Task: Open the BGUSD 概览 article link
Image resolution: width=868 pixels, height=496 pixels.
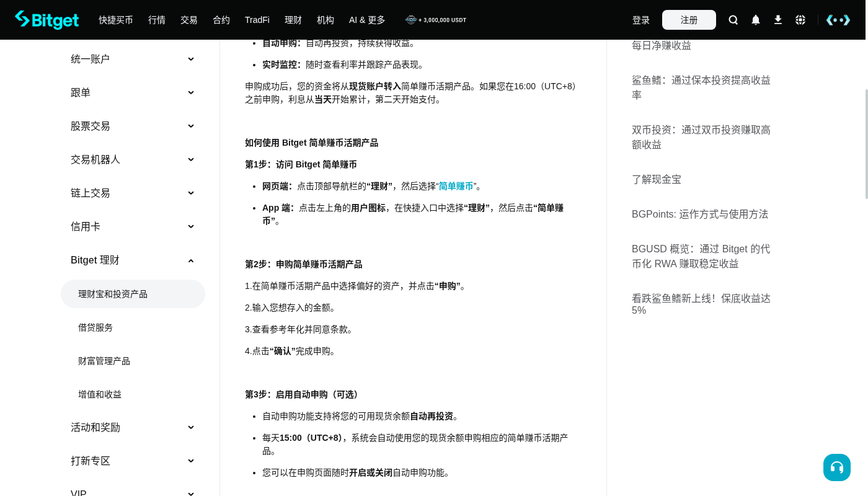Action: pyautogui.click(x=701, y=256)
